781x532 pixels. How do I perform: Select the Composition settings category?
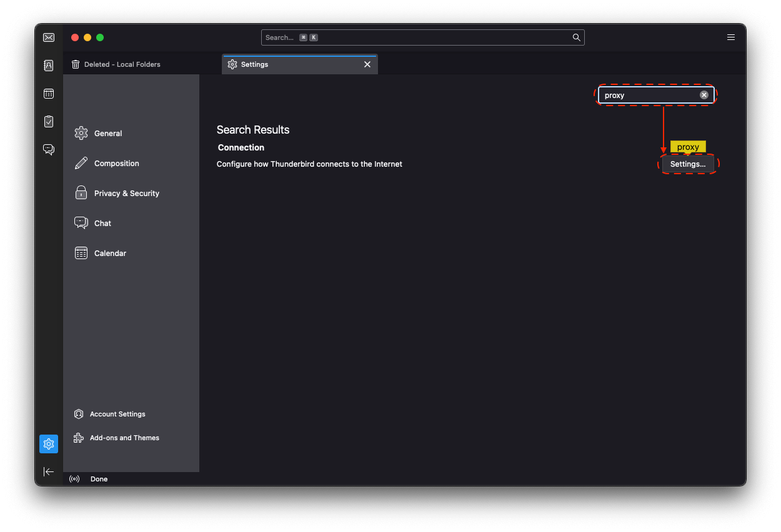click(x=116, y=164)
